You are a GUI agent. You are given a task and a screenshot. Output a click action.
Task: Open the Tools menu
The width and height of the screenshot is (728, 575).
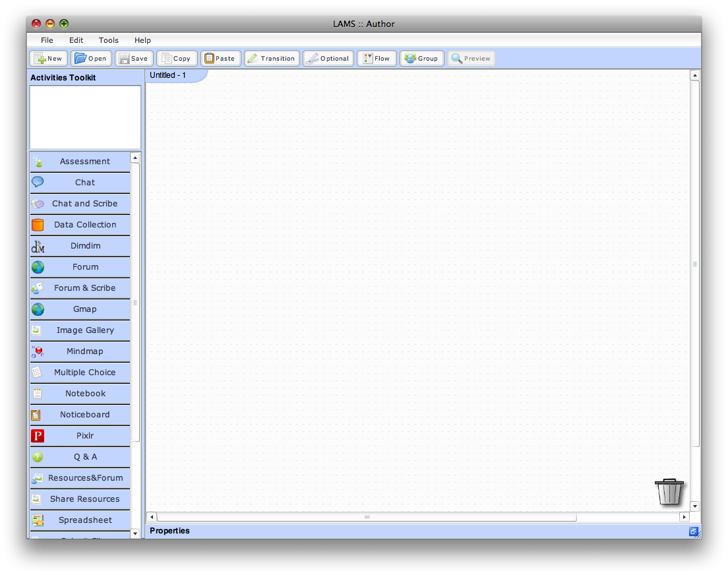109,40
